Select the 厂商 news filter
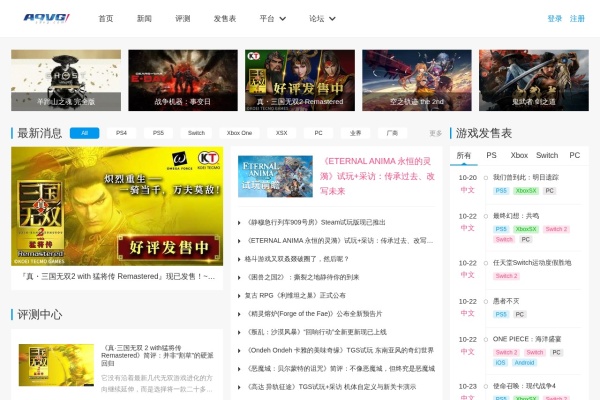The width and height of the screenshot is (600, 400). tap(392, 133)
